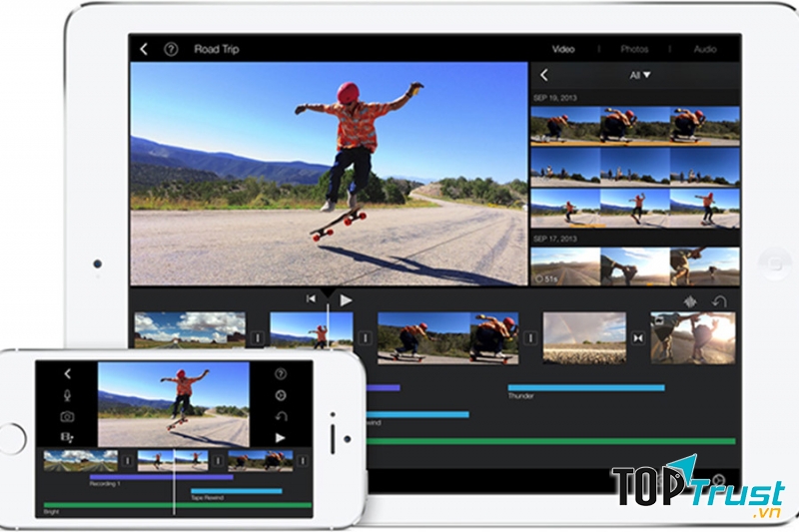Select the green background music track on iPad
This screenshot has width=799, height=532.
click(x=551, y=441)
